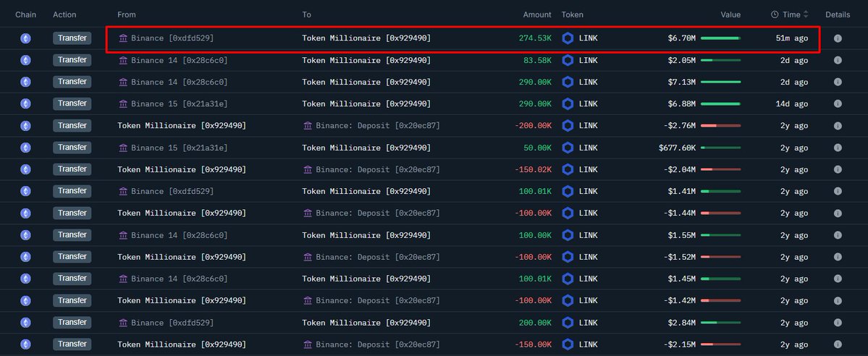This screenshot has height=356, width=868.
Task: Click Ethereum chain icon in 274.53K row
Action: (25, 38)
